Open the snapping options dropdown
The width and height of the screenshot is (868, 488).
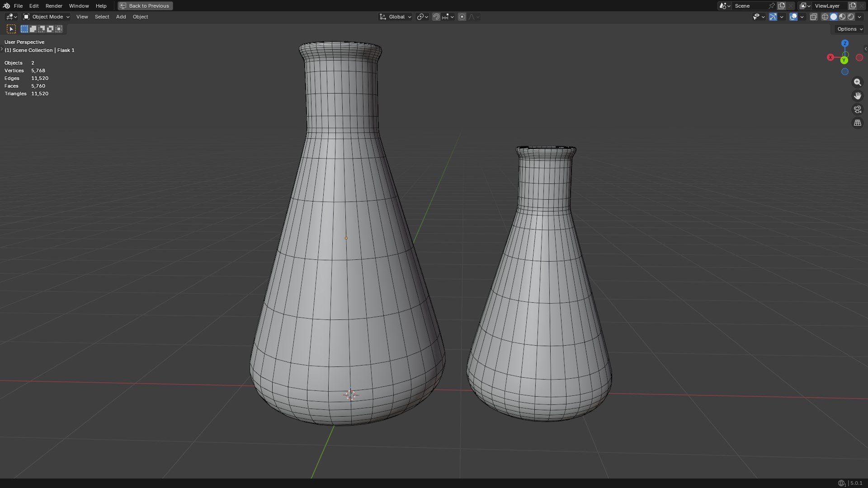pos(448,17)
